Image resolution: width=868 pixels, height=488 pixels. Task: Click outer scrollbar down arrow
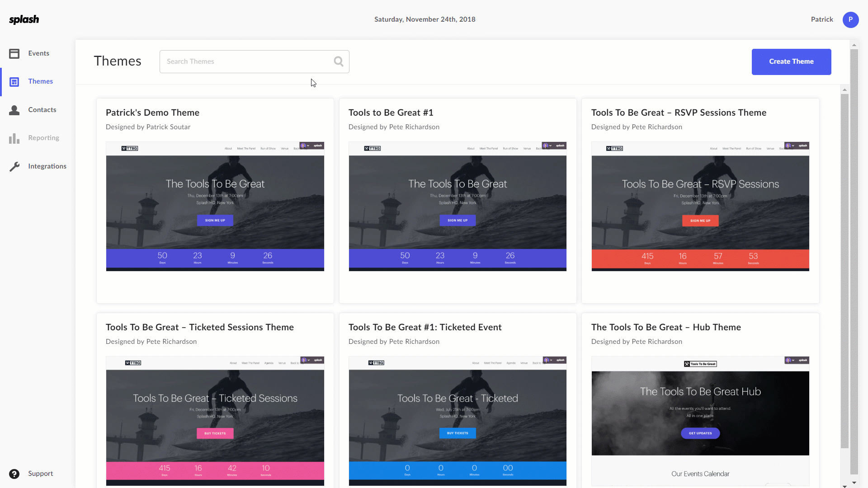(x=854, y=483)
